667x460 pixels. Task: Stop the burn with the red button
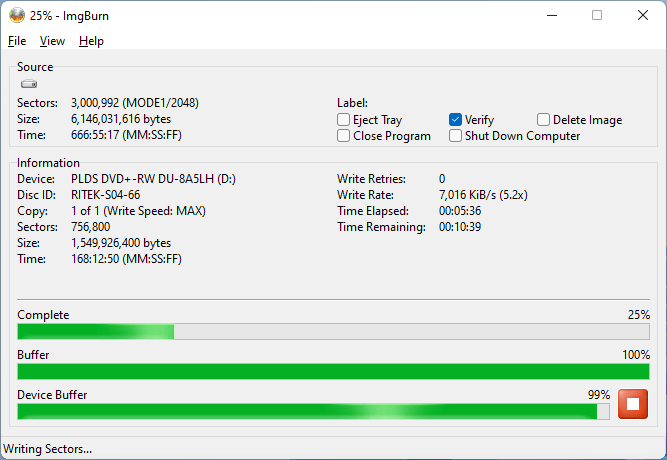click(632, 404)
